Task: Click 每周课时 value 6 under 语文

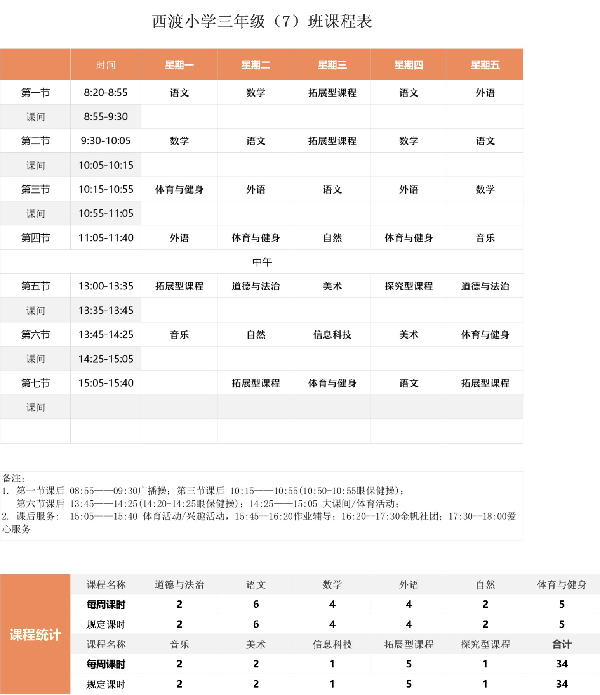Action: pos(256,604)
